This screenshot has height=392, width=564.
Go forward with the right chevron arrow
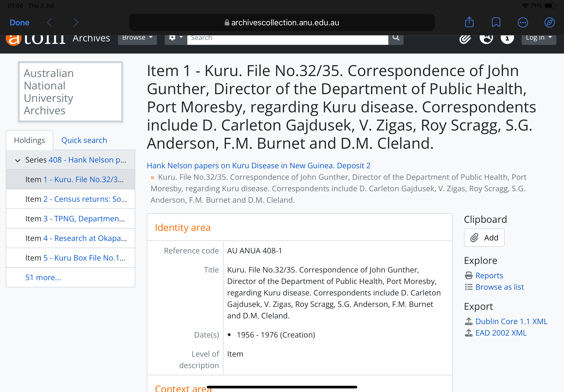tap(76, 23)
